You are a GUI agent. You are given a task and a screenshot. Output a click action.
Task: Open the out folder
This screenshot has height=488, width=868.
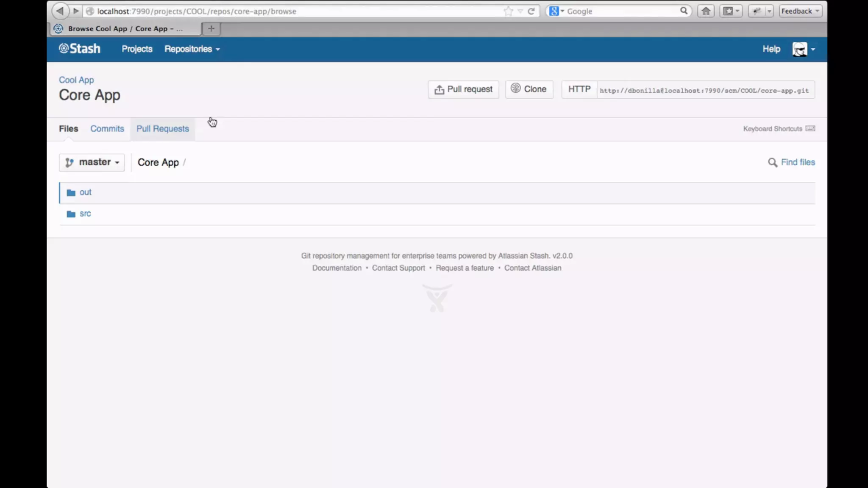(85, 192)
